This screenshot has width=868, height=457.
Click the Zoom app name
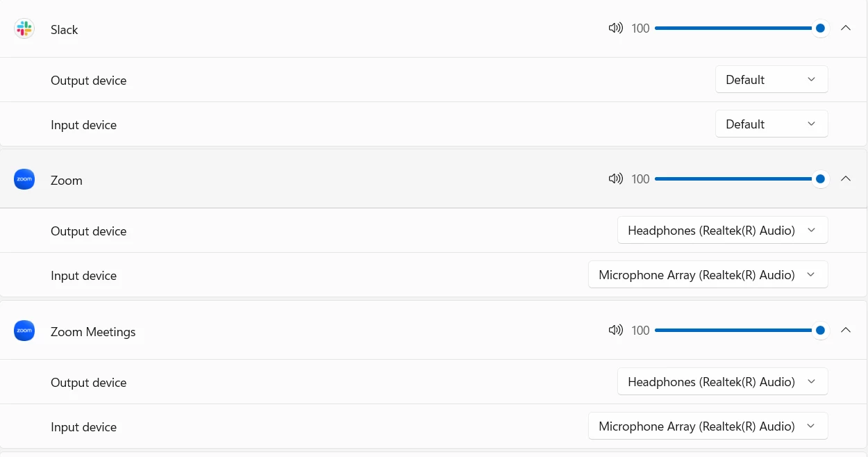coord(67,181)
